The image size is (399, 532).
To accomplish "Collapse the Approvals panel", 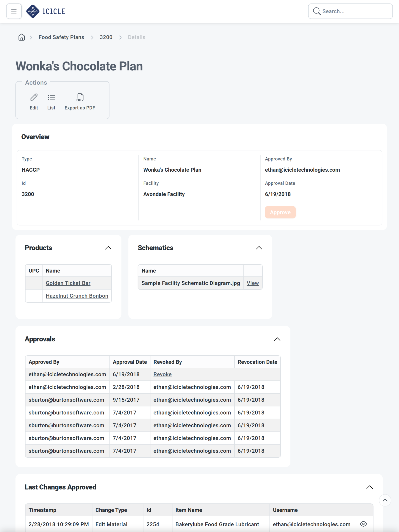I will point(277,339).
